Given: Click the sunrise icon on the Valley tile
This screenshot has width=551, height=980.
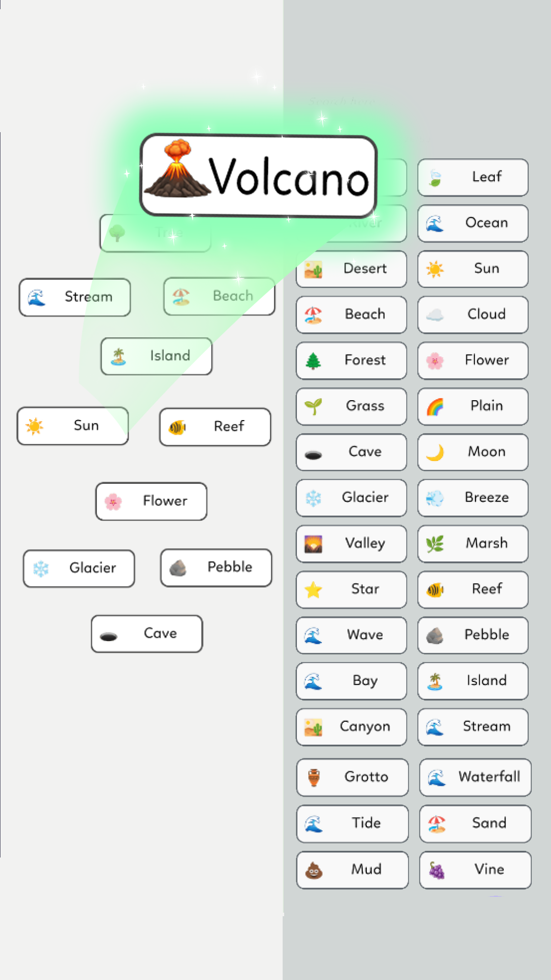Looking at the screenshot, I should click(313, 544).
